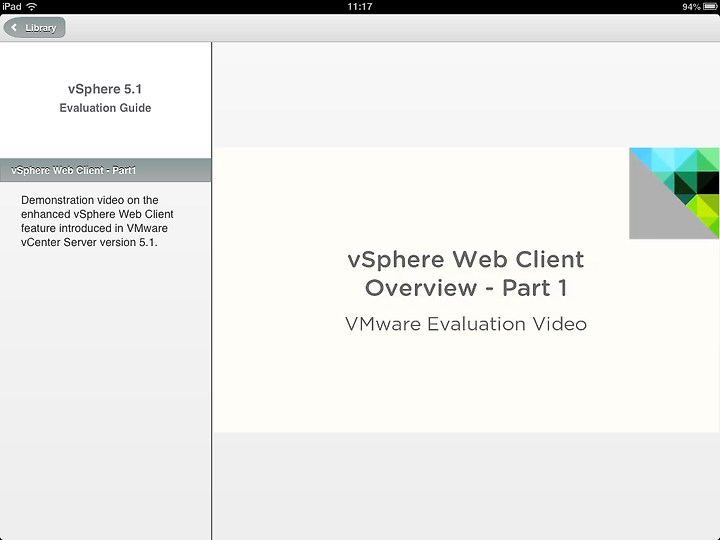Tap the 94% battery percentage
Screen dimensions: 720x540
(691, 7)
